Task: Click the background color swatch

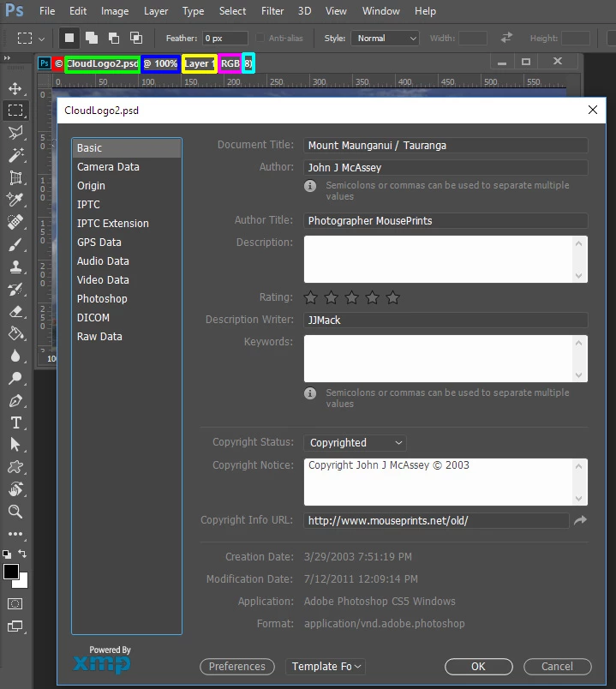Action: coord(22,582)
